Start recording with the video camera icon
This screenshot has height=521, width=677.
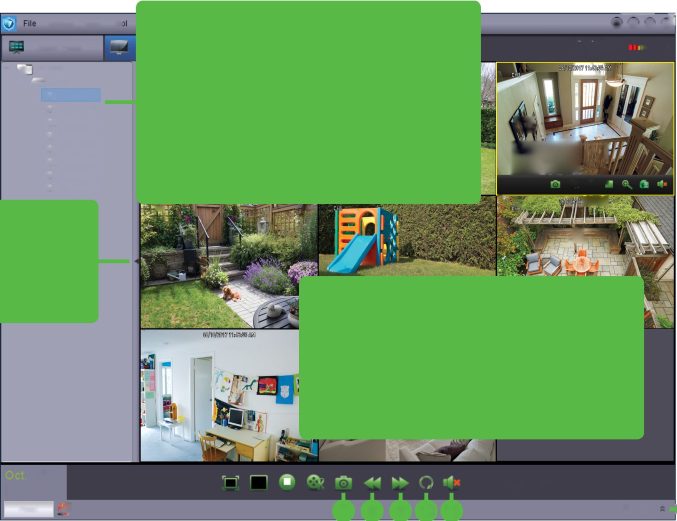click(315, 482)
